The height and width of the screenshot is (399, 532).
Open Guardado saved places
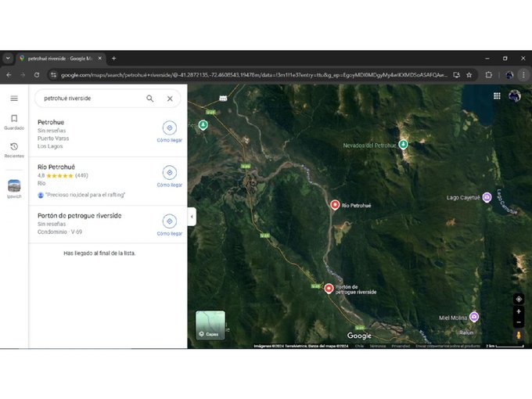tap(14, 122)
